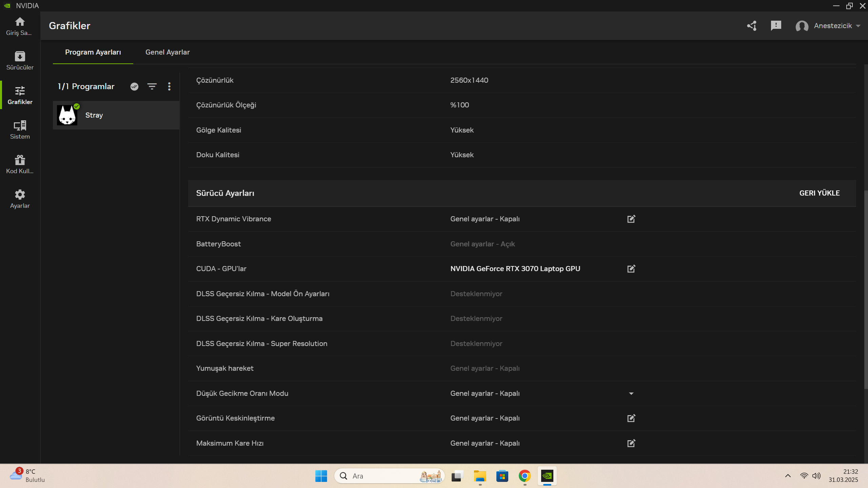Image resolution: width=868 pixels, height=488 pixels.
Task: Switch to Program Ayarları tab
Action: click(x=93, y=52)
